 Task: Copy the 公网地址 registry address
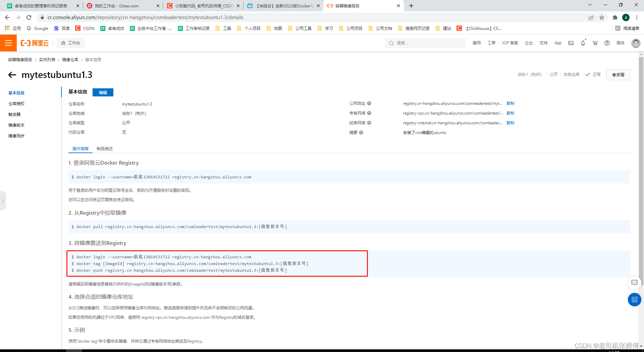[x=510, y=103]
